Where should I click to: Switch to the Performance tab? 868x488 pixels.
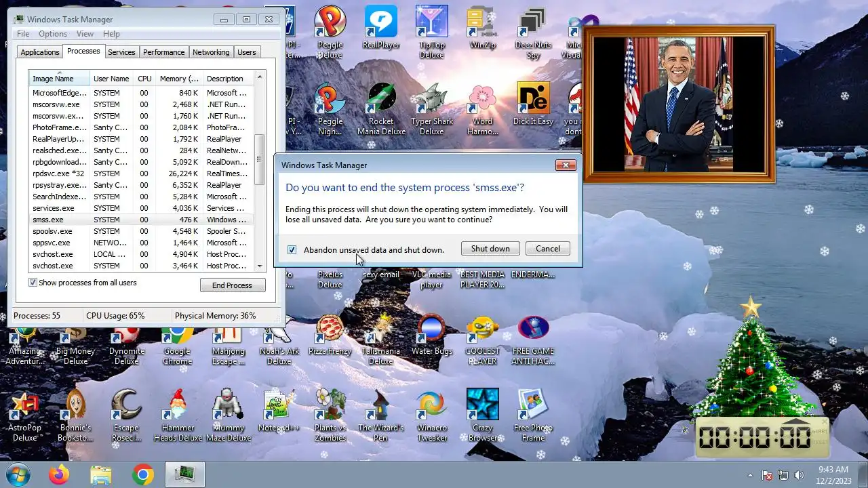click(163, 52)
